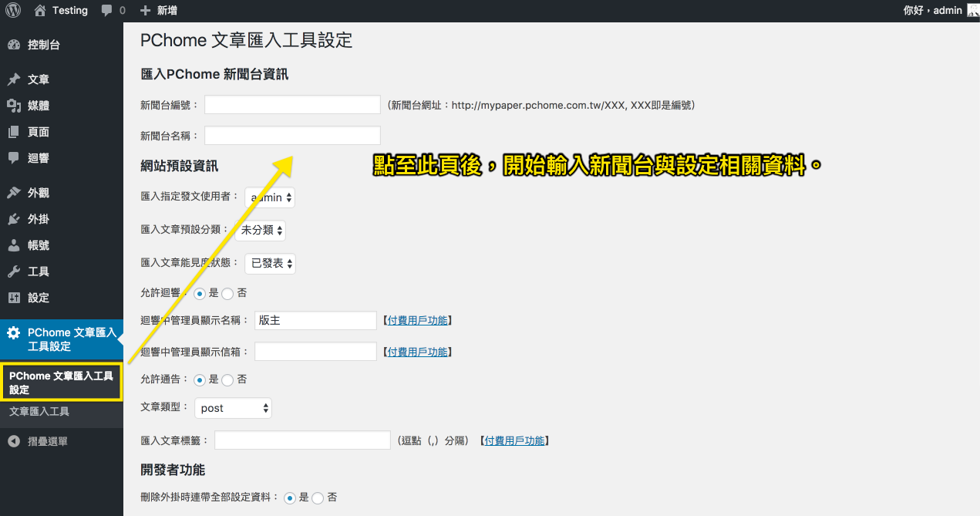Open the 文章 menu label

pyautogui.click(x=39, y=79)
